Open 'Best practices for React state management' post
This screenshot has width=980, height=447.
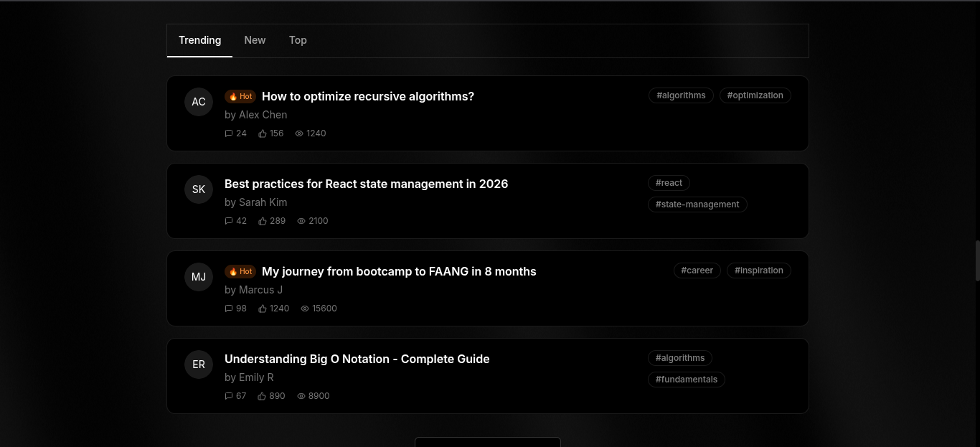(x=366, y=184)
